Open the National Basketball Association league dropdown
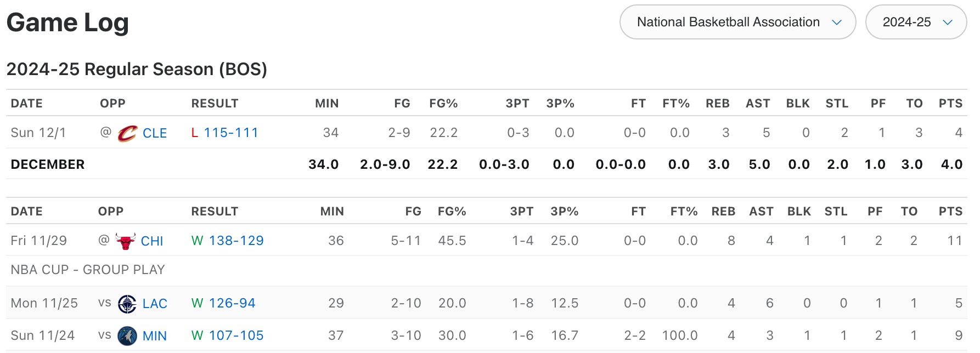 (x=737, y=22)
